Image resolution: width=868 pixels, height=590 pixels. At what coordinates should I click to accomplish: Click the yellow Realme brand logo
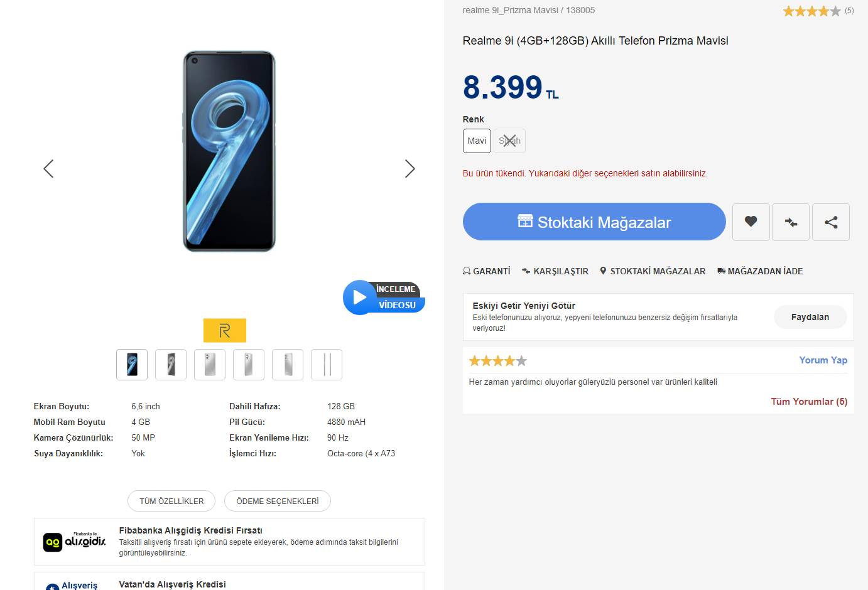click(224, 331)
